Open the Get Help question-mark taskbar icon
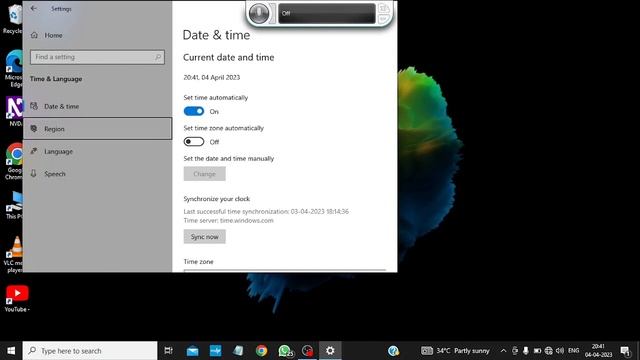640x360 pixels. (x=393, y=351)
